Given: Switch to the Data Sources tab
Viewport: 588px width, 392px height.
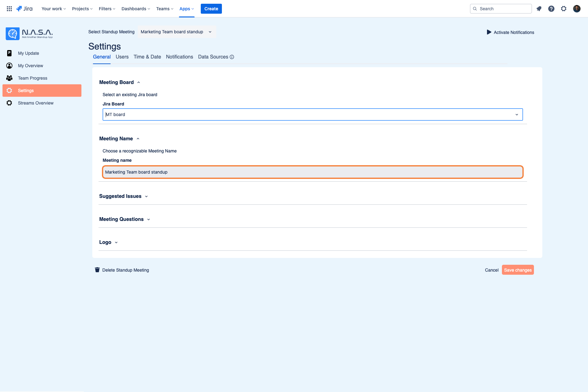Looking at the screenshot, I should pyautogui.click(x=213, y=57).
